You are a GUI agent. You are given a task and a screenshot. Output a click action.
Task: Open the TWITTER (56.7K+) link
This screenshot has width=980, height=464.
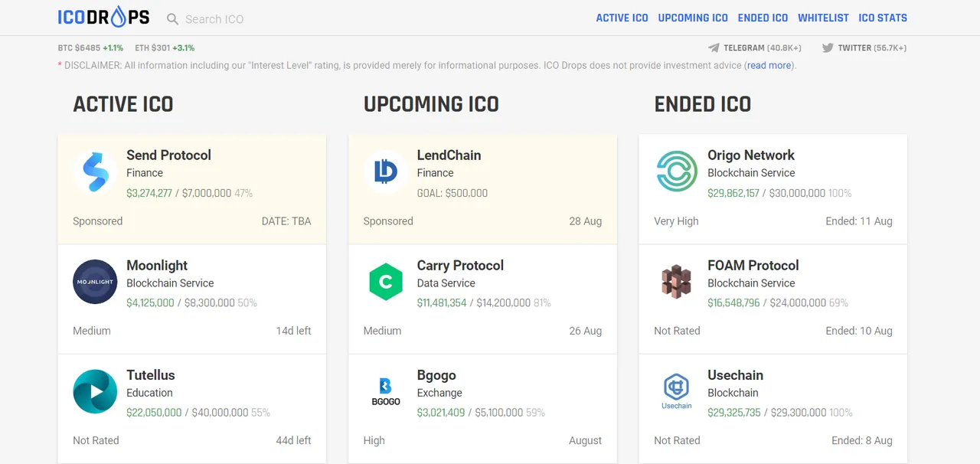tap(872, 47)
